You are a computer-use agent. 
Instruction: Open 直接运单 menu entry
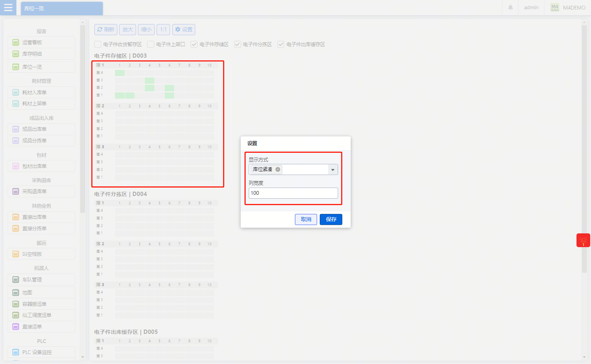tap(41, 327)
